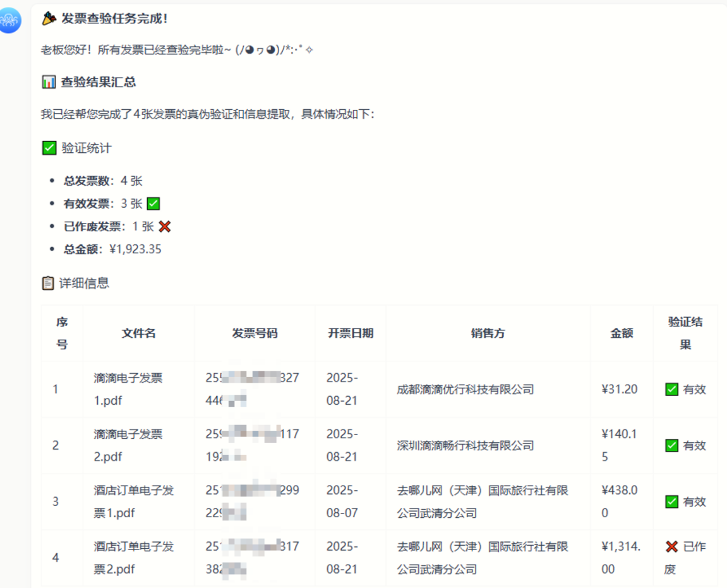This screenshot has width=727, height=588.
Task: Select the 金额 column header
Action: click(x=622, y=333)
